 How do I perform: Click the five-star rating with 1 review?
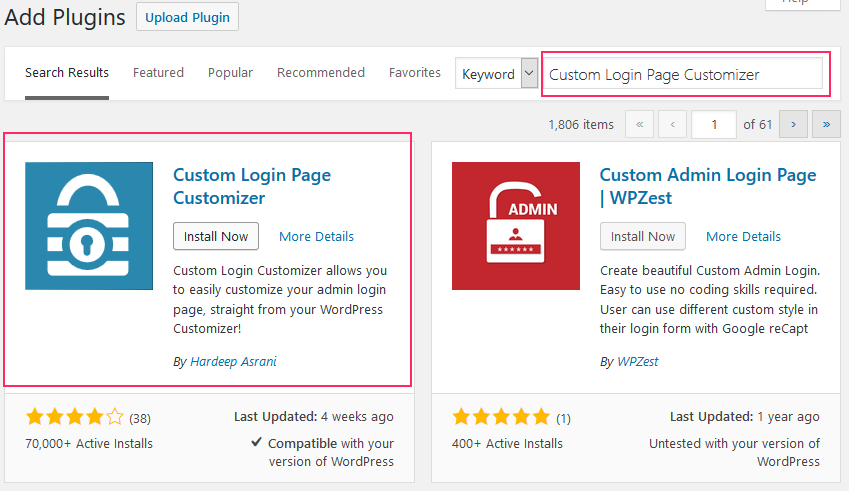pos(511,417)
